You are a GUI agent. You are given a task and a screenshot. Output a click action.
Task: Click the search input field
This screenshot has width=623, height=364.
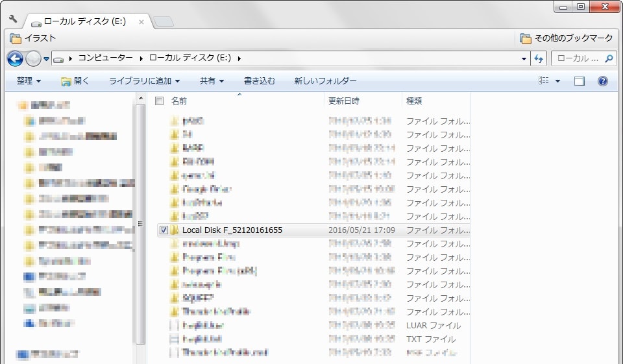coord(578,59)
